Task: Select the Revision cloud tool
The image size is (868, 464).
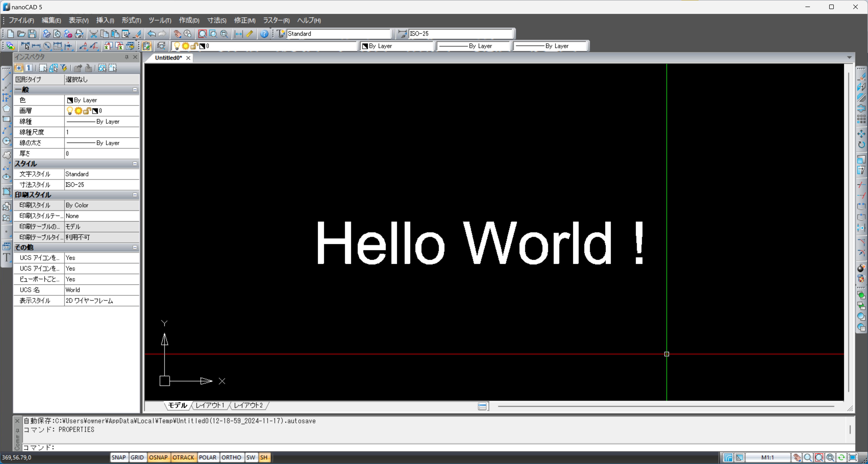Action: pos(6,155)
